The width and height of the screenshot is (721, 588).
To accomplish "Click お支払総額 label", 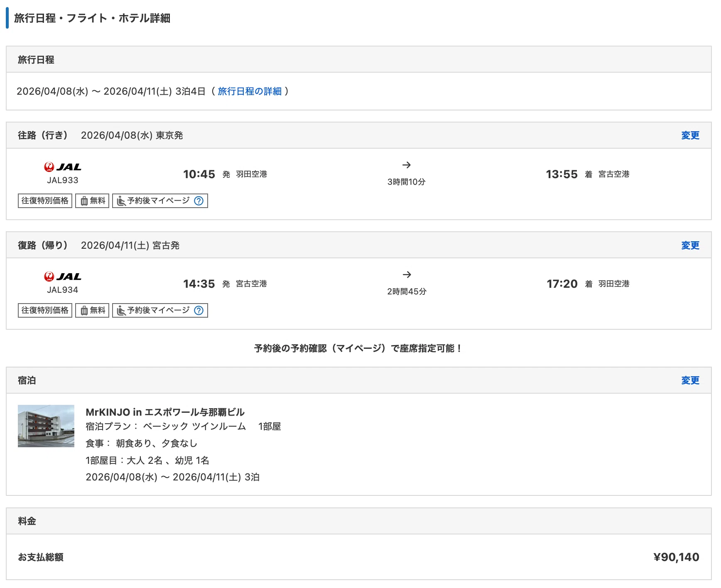I will pos(41,557).
